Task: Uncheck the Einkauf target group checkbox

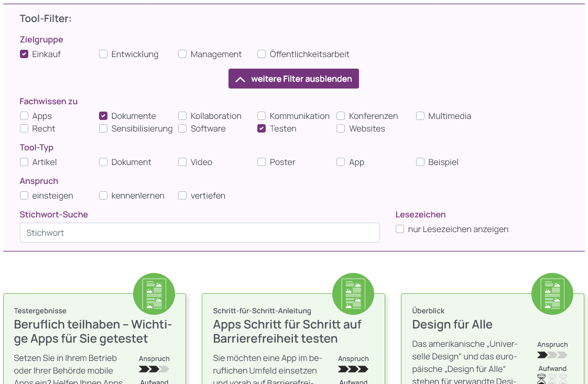Action: 24,54
